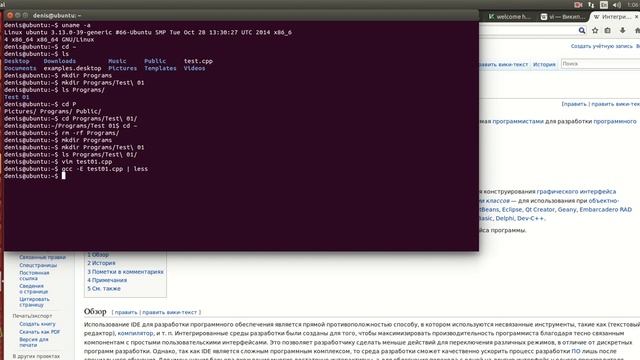Open sidebar link Версия для печати

coord(34,342)
